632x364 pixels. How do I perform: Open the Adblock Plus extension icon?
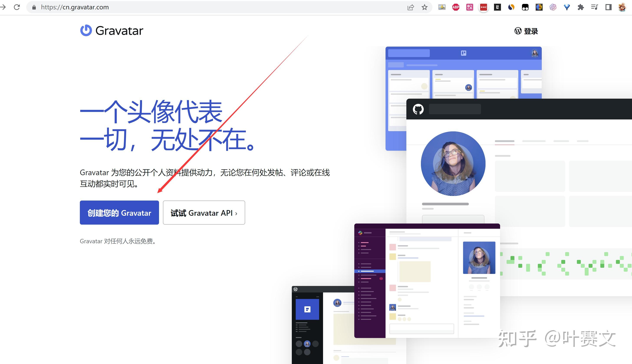(x=455, y=7)
